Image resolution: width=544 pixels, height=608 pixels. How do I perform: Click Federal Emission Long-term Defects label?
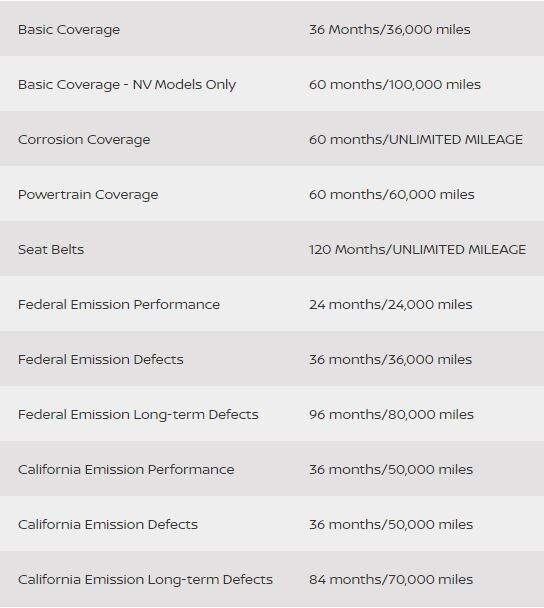point(138,415)
